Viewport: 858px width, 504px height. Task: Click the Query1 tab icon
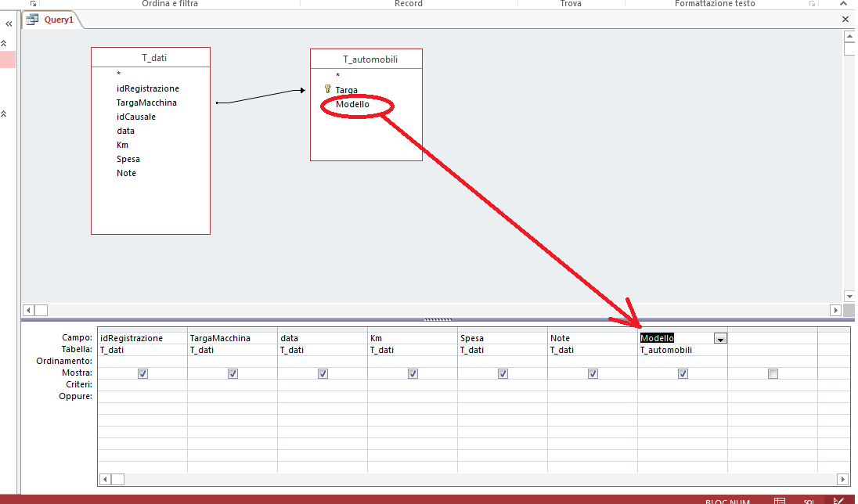click(x=32, y=20)
